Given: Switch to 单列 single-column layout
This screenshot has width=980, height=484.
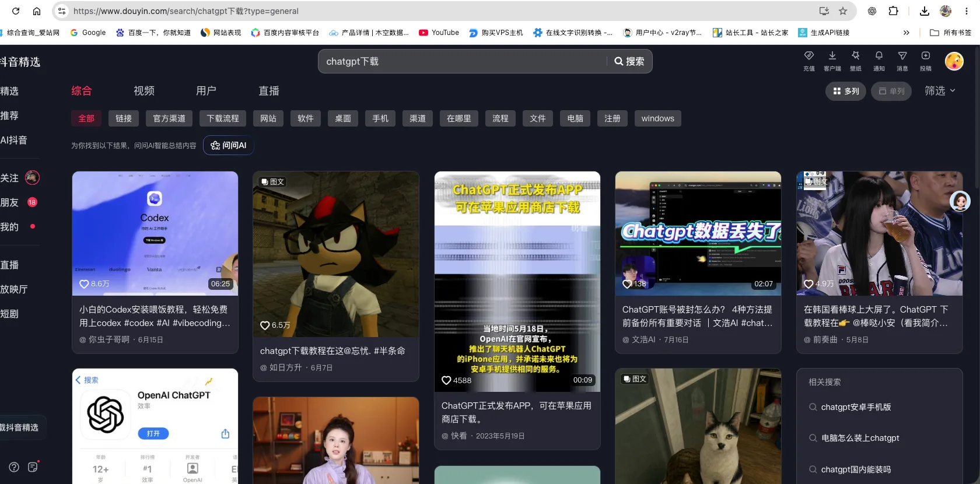Looking at the screenshot, I should 891,91.
